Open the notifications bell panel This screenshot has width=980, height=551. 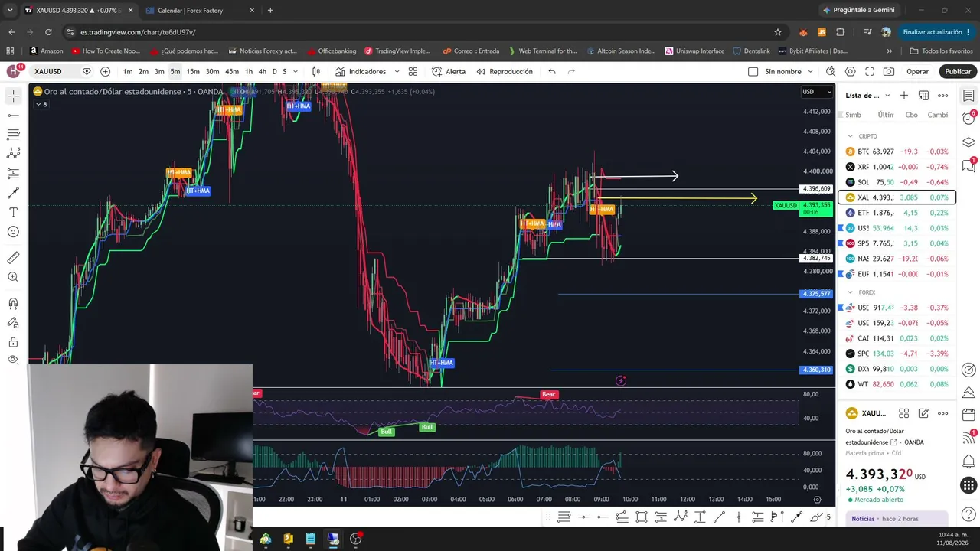tap(969, 462)
